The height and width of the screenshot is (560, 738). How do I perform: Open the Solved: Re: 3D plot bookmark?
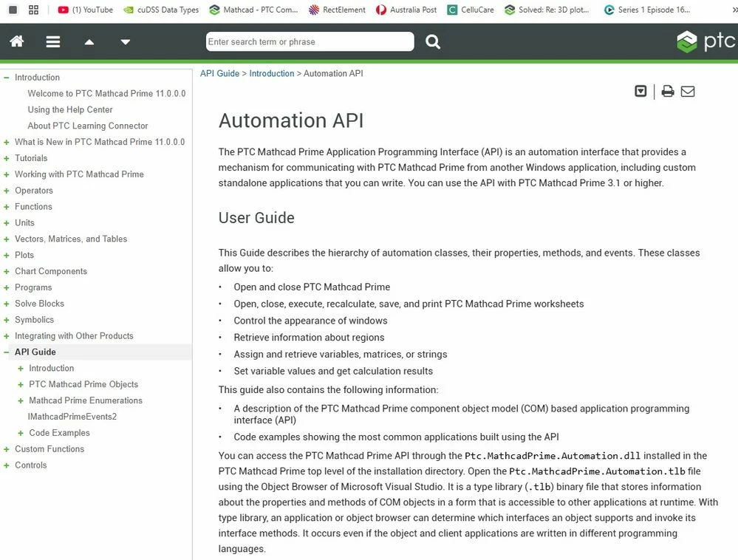point(547,10)
